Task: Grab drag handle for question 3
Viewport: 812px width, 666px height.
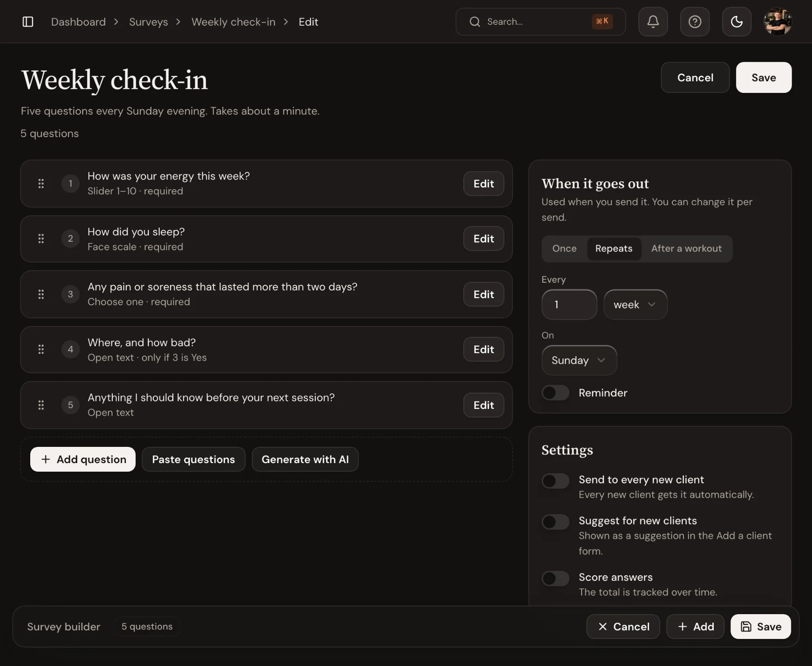Action: pyautogui.click(x=41, y=294)
